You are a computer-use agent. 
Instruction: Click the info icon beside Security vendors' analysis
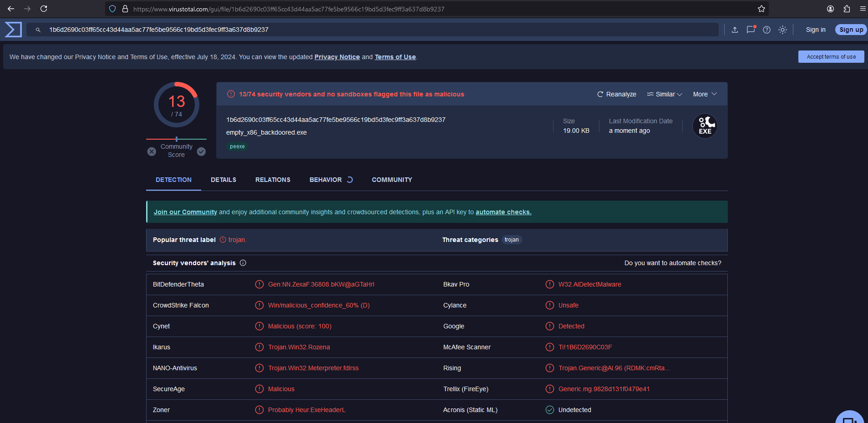pos(243,263)
